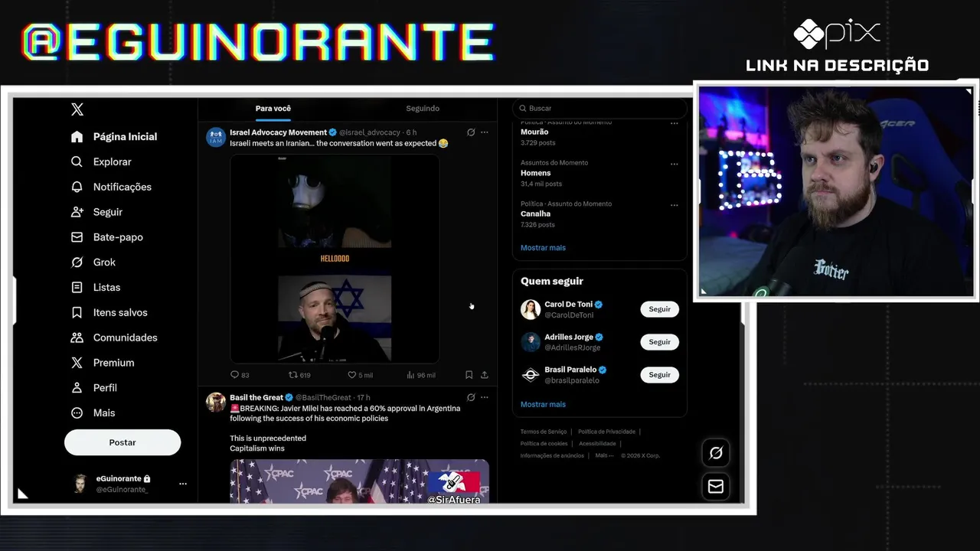This screenshot has height=551, width=980.
Task: Open Adrilles Jorge profile
Action: pyautogui.click(x=568, y=337)
